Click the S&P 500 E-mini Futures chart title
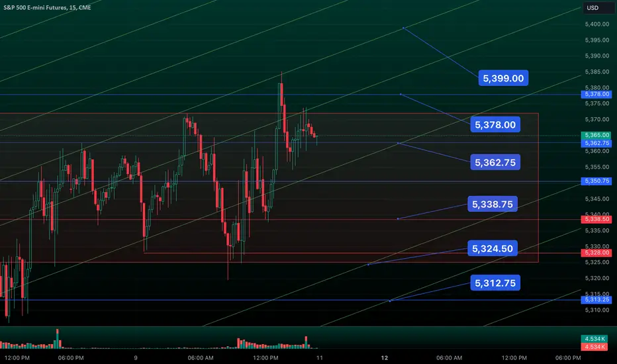This screenshot has height=364, width=617. pos(47,7)
